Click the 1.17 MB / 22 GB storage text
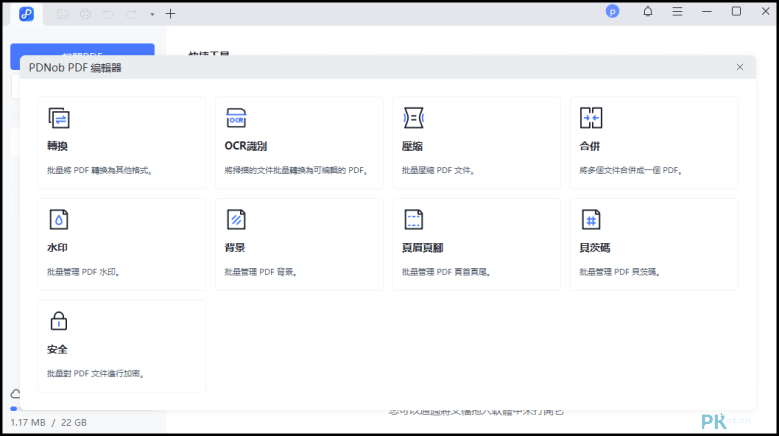779x436 pixels. [x=49, y=423]
